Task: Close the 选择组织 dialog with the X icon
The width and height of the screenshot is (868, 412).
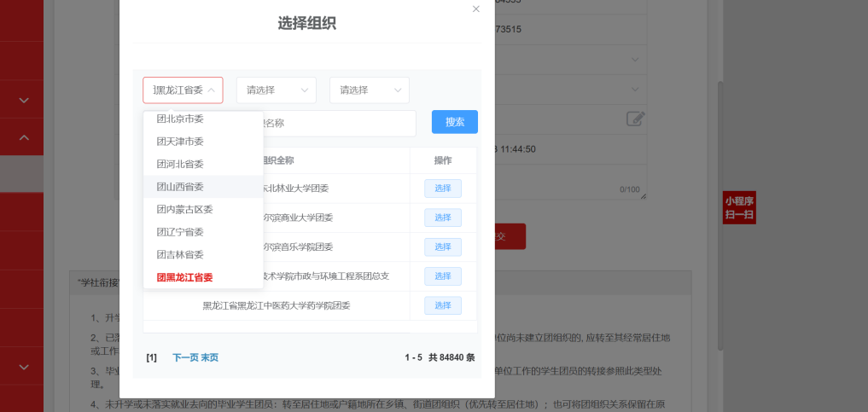Action: pyautogui.click(x=476, y=9)
